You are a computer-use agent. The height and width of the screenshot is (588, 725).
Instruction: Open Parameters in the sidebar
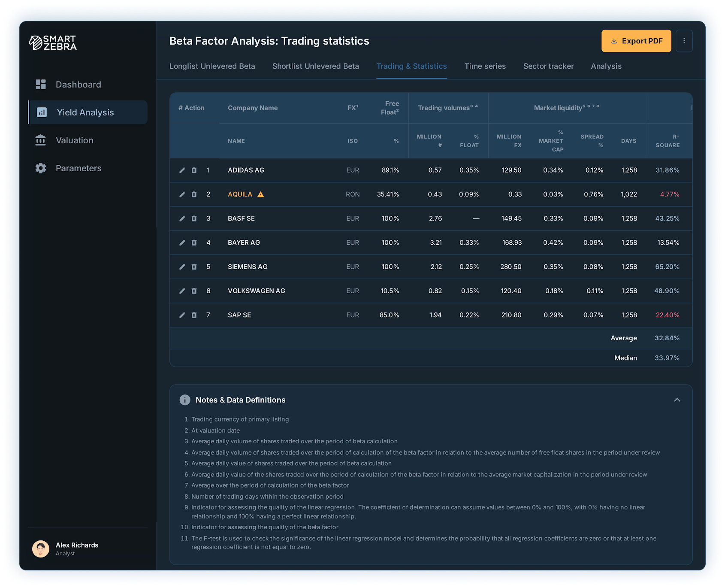pyautogui.click(x=88, y=168)
